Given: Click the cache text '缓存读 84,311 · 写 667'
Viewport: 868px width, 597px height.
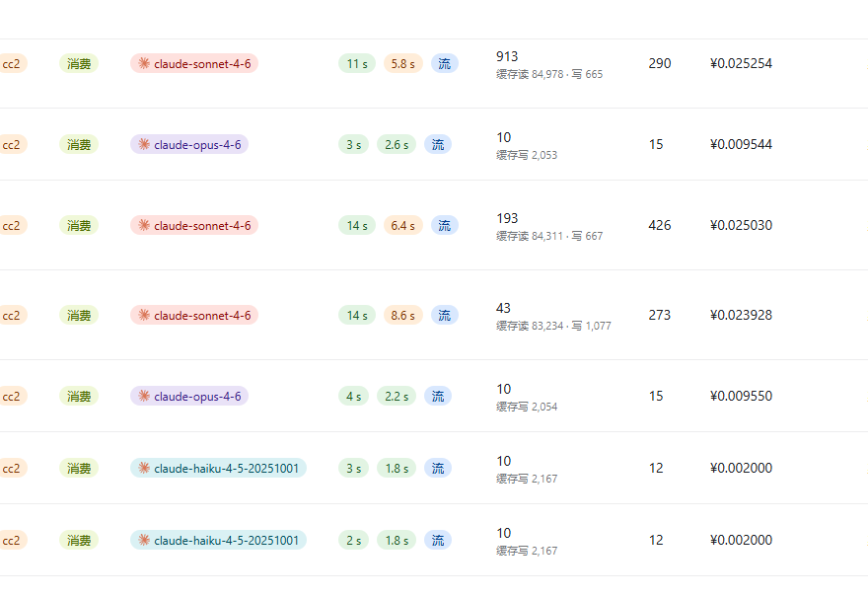Looking at the screenshot, I should pyautogui.click(x=549, y=236).
